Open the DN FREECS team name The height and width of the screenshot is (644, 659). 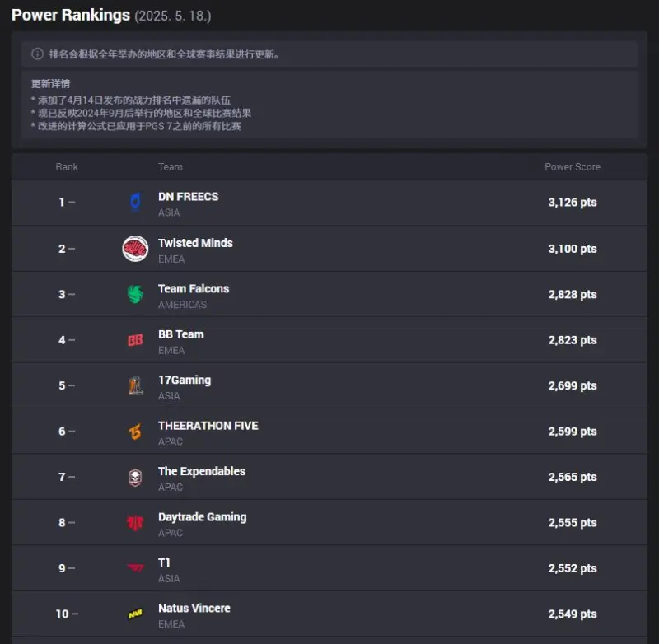click(189, 197)
